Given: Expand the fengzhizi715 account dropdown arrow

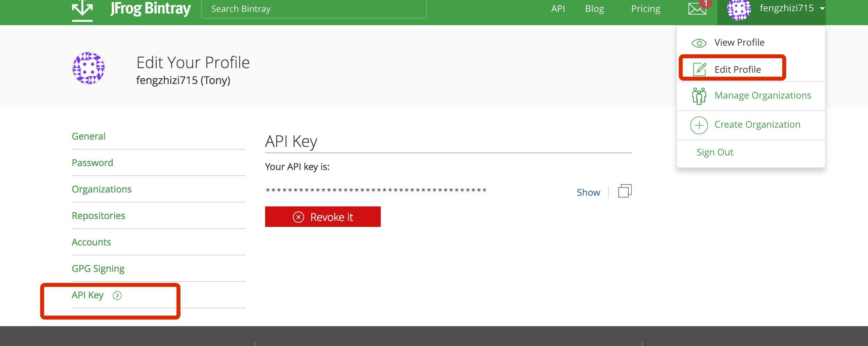Looking at the screenshot, I should 822,8.
